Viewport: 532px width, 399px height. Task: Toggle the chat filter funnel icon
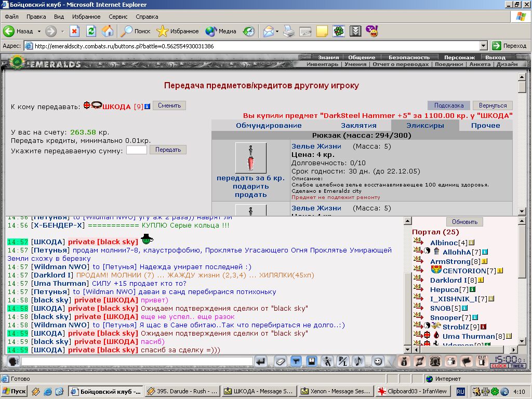click(x=296, y=362)
